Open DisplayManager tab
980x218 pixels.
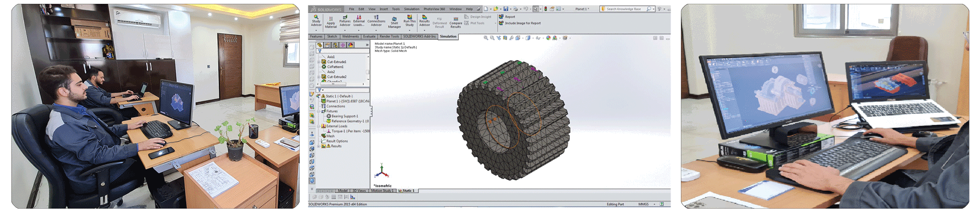tap(350, 45)
